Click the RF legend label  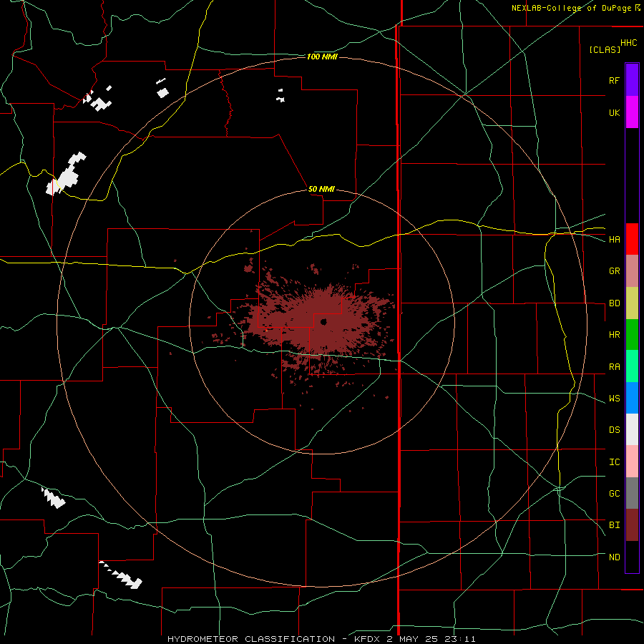[614, 80]
